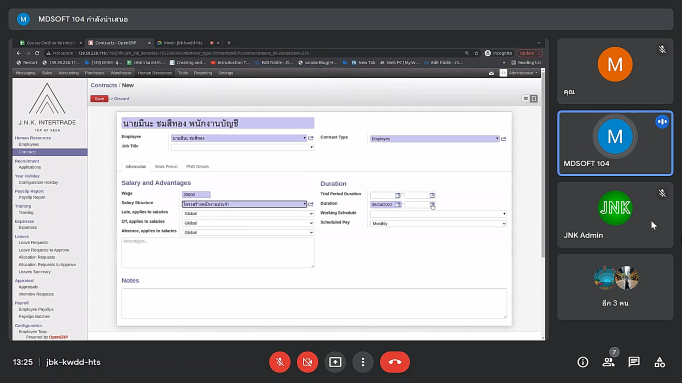Open the Contract Type dropdown
The width and height of the screenshot is (682, 383).
435,139
